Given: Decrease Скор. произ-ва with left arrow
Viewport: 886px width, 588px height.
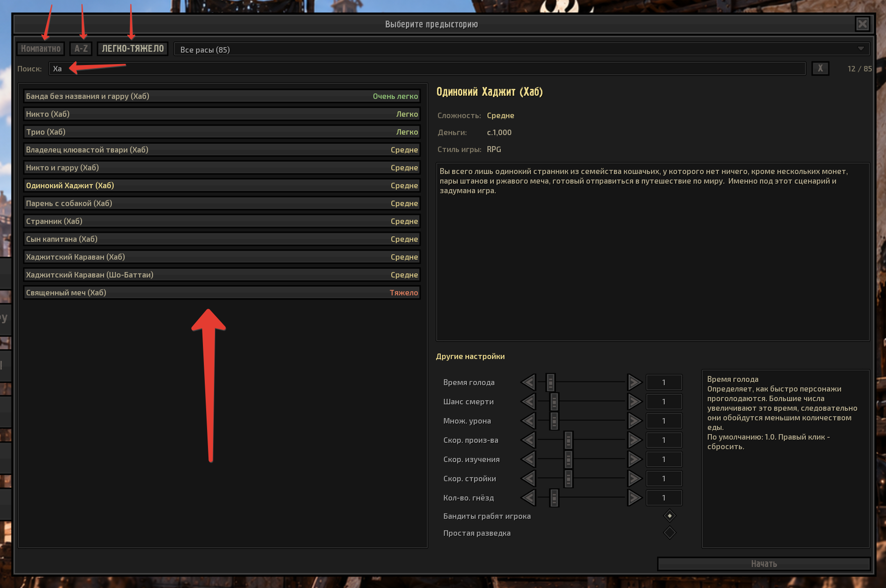Looking at the screenshot, I should click(529, 440).
